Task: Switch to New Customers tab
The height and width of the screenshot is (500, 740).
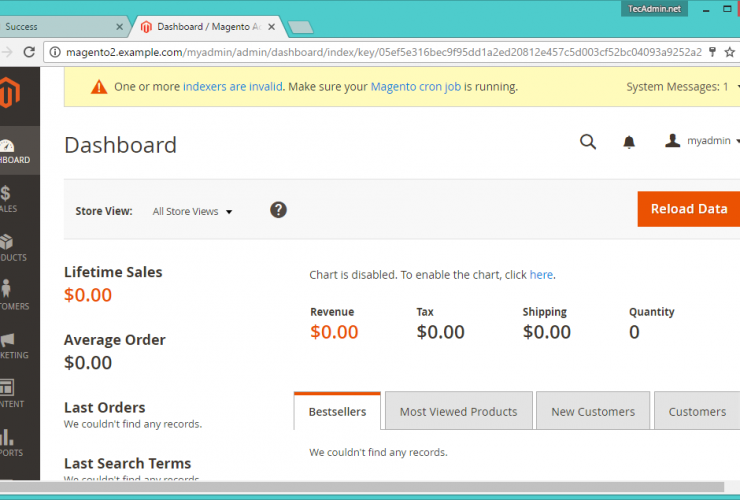Action: pyautogui.click(x=593, y=411)
